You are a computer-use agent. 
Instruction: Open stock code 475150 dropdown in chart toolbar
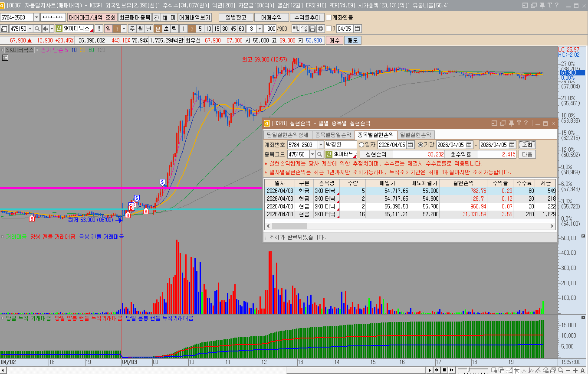pos(30,29)
